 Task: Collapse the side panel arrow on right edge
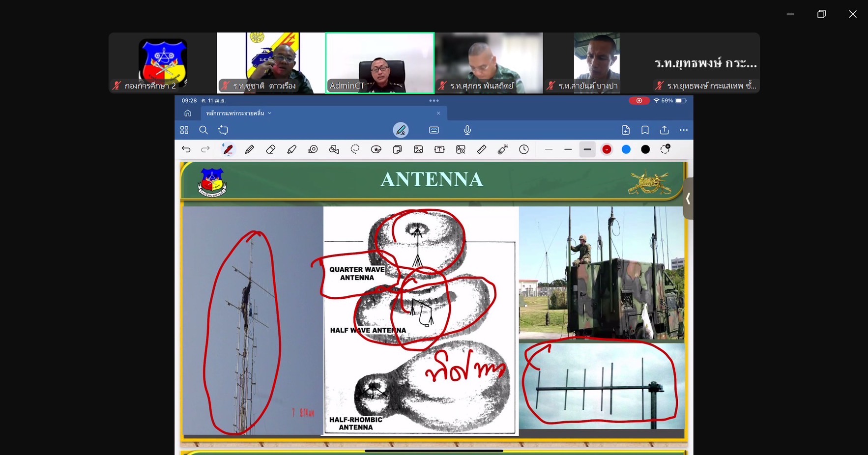688,199
